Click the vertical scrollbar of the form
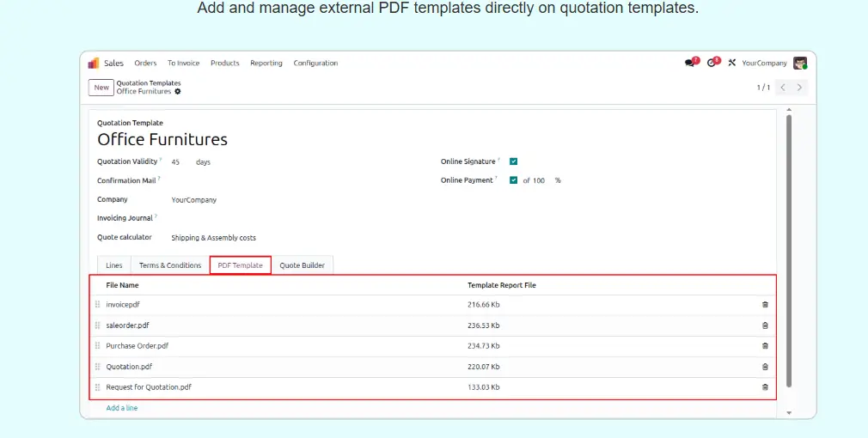The width and height of the screenshot is (868, 438). (789, 249)
